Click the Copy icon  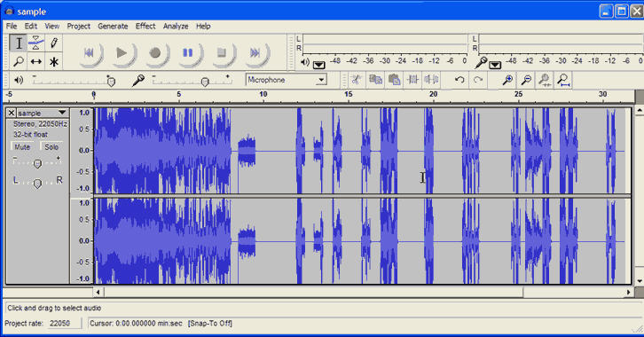pyautogui.click(x=375, y=80)
